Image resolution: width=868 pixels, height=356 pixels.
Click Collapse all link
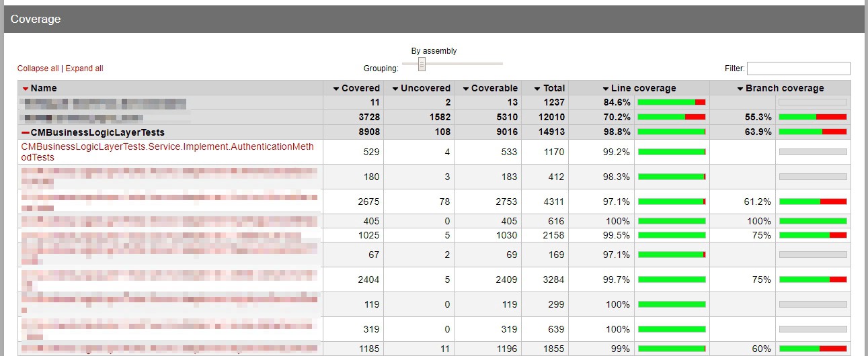click(x=38, y=69)
